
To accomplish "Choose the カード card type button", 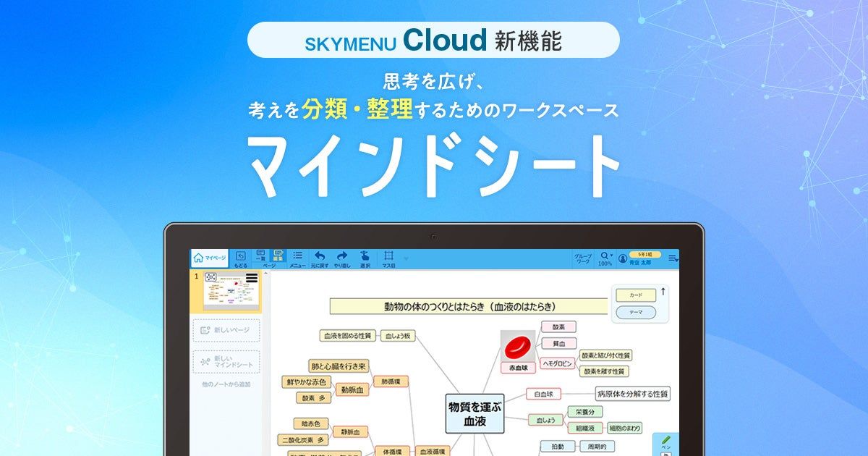I will coord(636,295).
